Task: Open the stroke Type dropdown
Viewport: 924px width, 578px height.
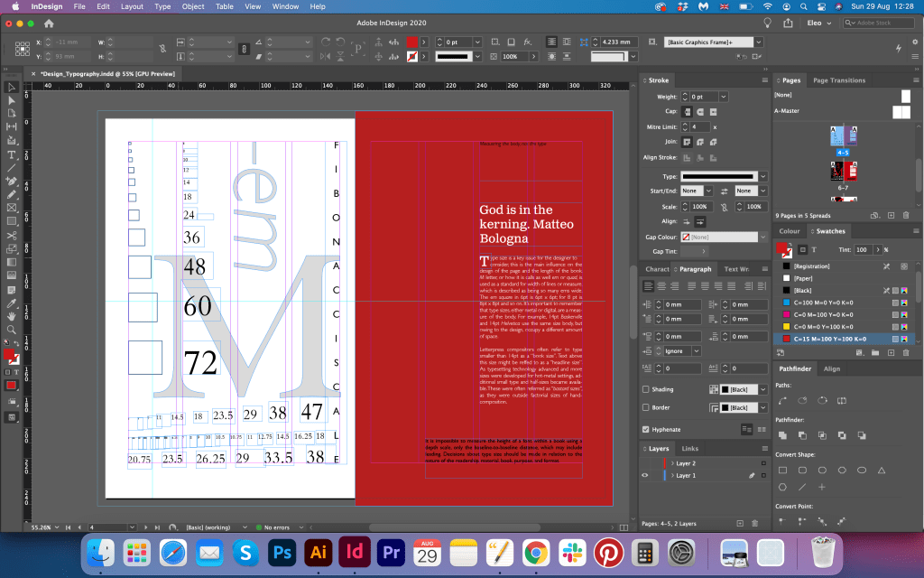Action: [x=762, y=176]
